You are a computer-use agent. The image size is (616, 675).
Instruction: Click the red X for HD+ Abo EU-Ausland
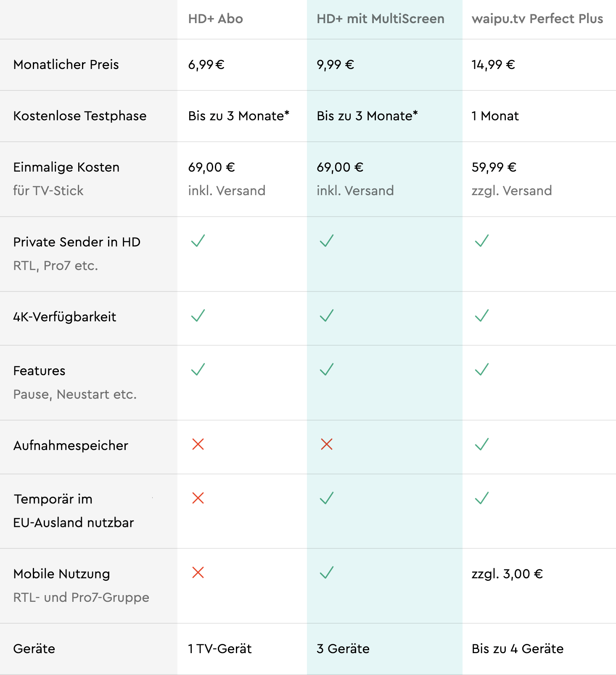pyautogui.click(x=198, y=498)
